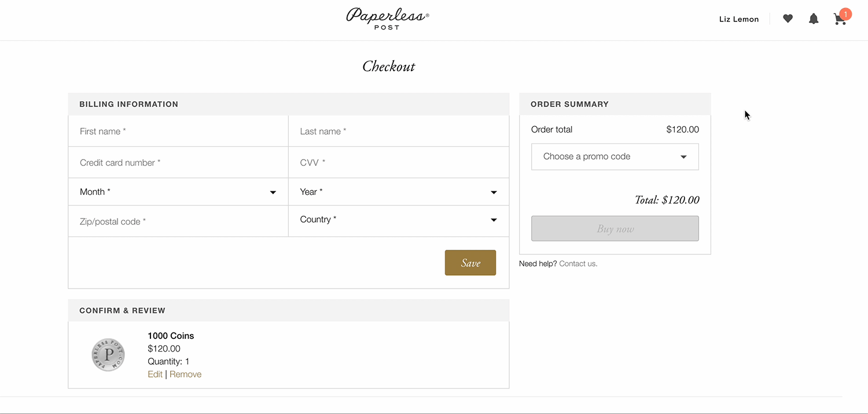Image resolution: width=868 pixels, height=414 pixels.
Task: Select the CVV input field
Action: click(399, 162)
